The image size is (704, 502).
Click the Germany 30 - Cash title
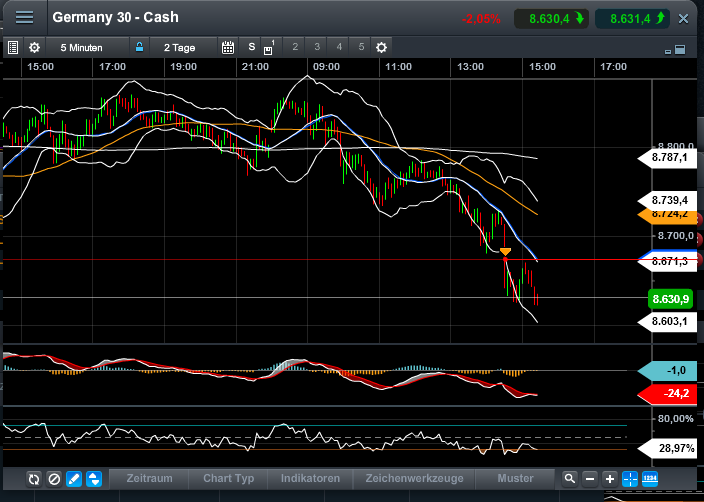point(115,17)
